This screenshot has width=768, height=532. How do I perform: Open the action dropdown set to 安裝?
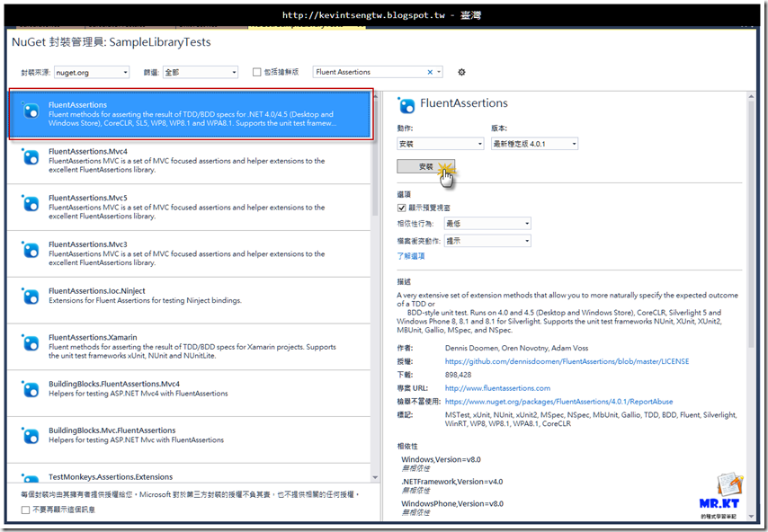pyautogui.click(x=441, y=144)
